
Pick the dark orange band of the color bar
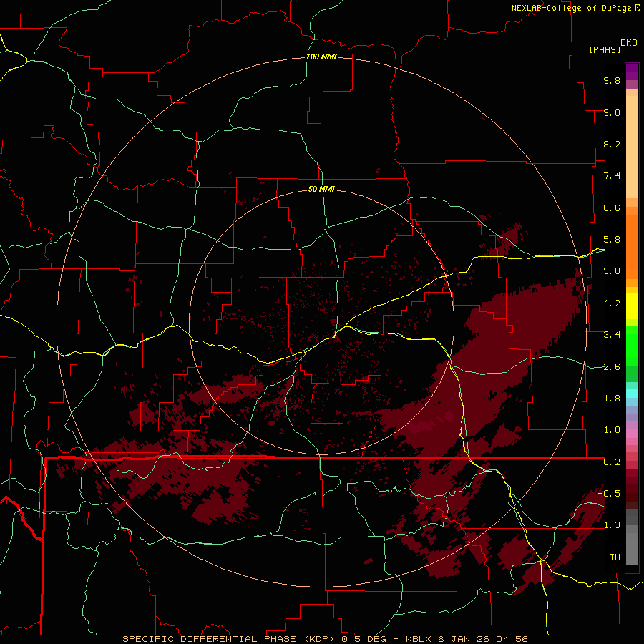[632, 247]
